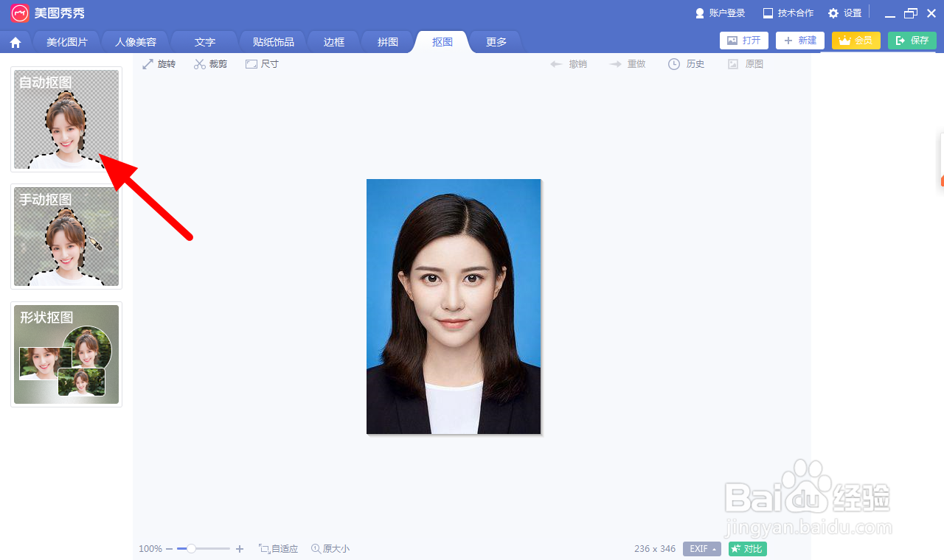Switch to the 拼图 tab
This screenshot has width=944, height=560.
click(388, 42)
